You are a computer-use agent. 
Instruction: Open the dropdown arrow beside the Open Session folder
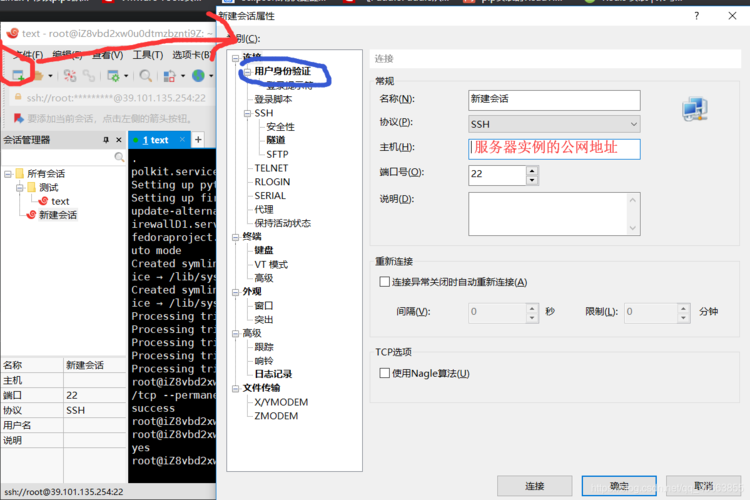point(50,76)
